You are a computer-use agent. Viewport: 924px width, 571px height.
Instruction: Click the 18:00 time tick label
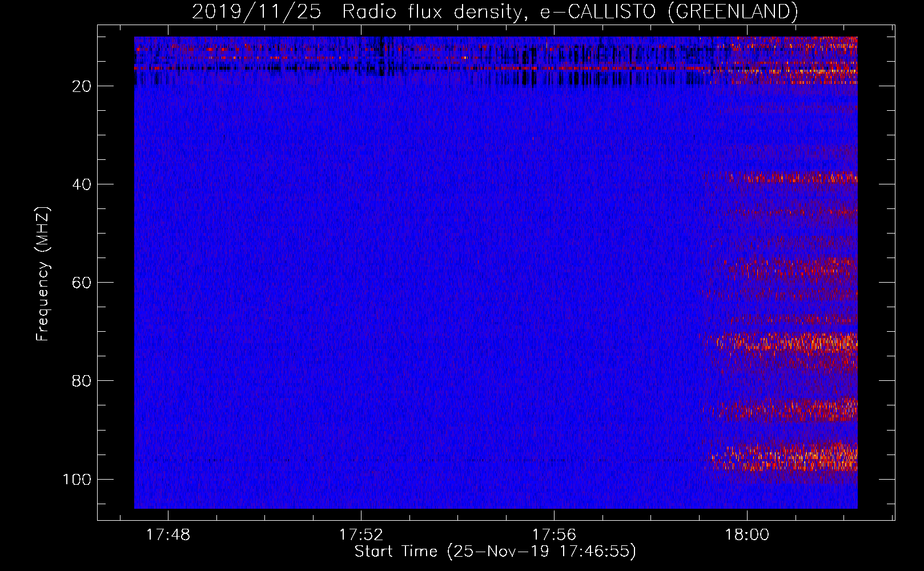[747, 535]
